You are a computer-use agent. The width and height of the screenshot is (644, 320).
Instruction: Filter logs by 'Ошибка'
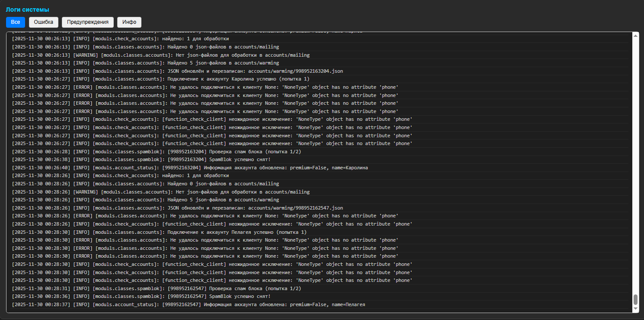[x=44, y=22]
